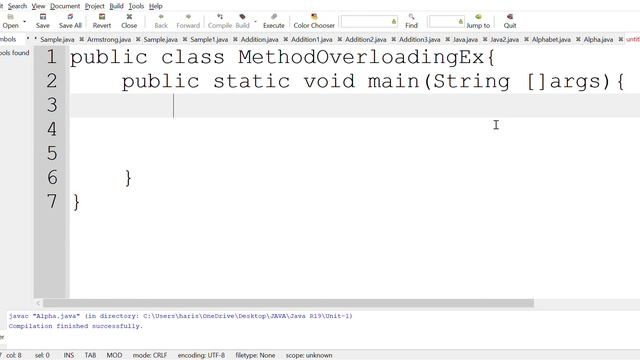
Task: Close the Addition3.java tab
Action: 447,40
